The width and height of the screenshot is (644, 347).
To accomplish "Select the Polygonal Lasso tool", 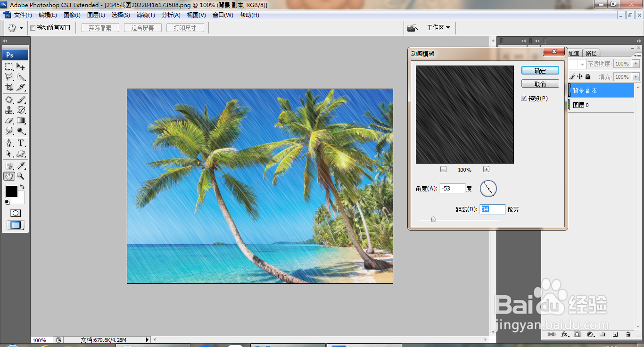I will point(9,77).
